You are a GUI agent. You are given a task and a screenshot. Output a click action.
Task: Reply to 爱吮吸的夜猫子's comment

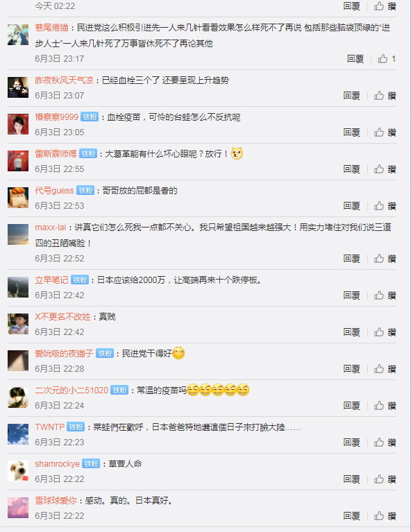pyautogui.click(x=351, y=369)
